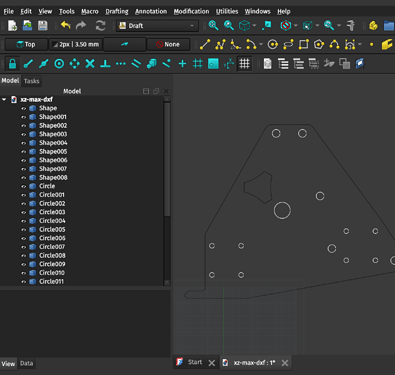Viewport: 395px width, 375px height.
Task: Select the Rectangle drawing tool
Action: [x=303, y=44]
